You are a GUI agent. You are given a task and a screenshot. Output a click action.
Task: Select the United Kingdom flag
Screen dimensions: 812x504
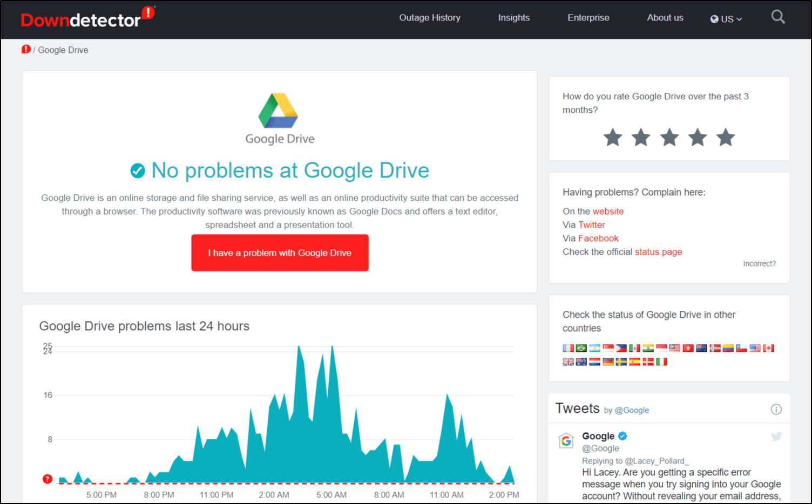point(569,362)
